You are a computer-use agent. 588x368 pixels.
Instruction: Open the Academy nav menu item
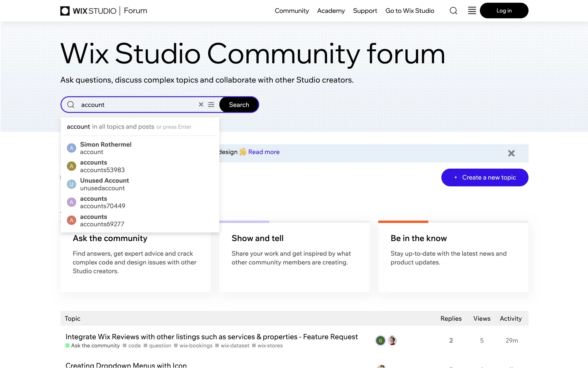[x=331, y=11]
